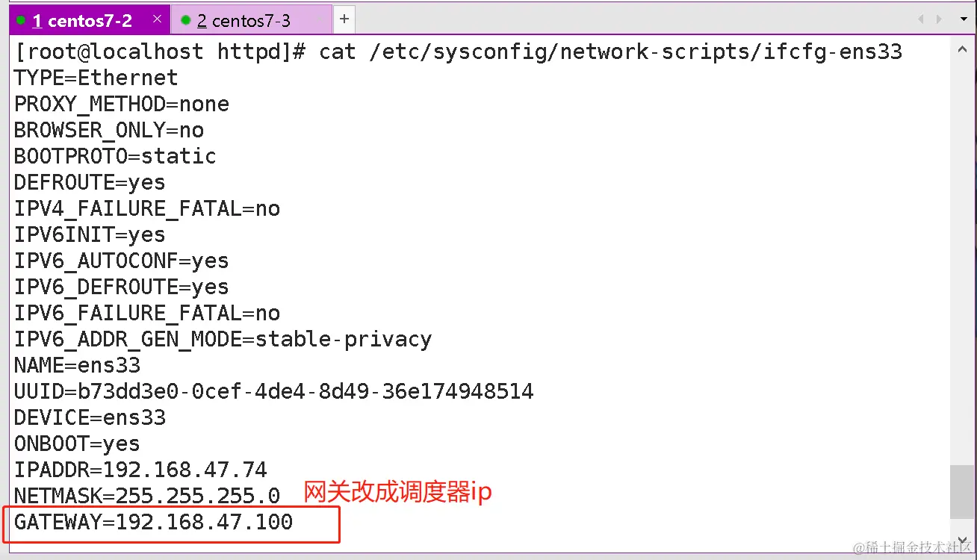Click the BOOTPROTO=static line
The height and width of the screenshot is (560, 977).
[115, 156]
